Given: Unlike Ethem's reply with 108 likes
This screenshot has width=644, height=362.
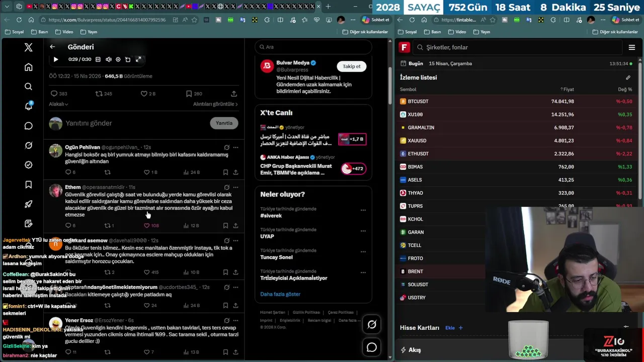Looking at the screenshot, I should (151, 226).
